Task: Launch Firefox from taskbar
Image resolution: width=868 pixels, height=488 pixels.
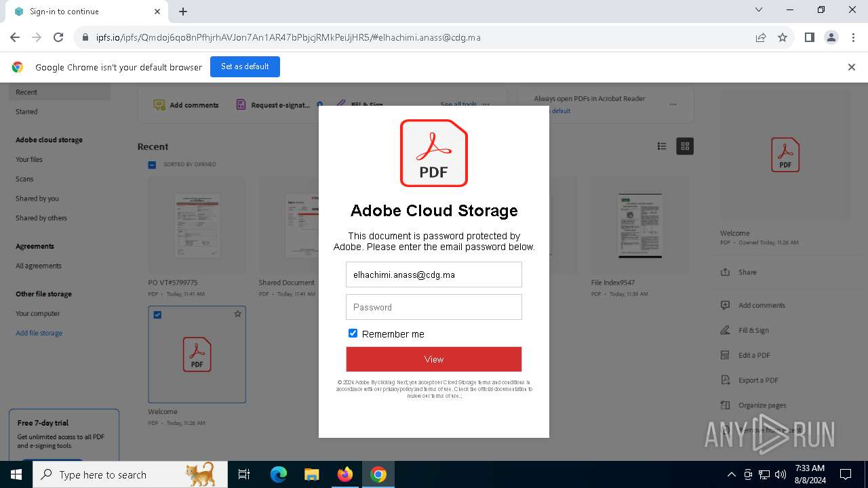Action: click(x=345, y=474)
